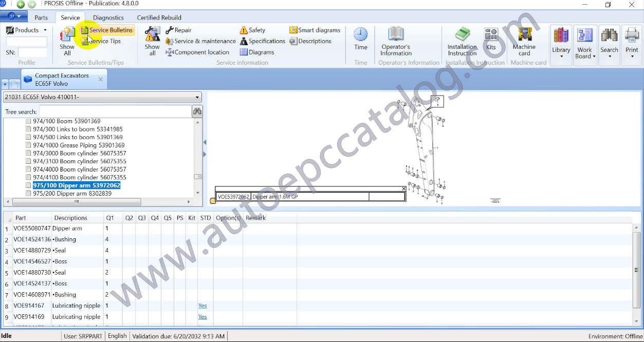The height and width of the screenshot is (342, 644).
Task: Click the Machine card icon
Action: click(524, 35)
